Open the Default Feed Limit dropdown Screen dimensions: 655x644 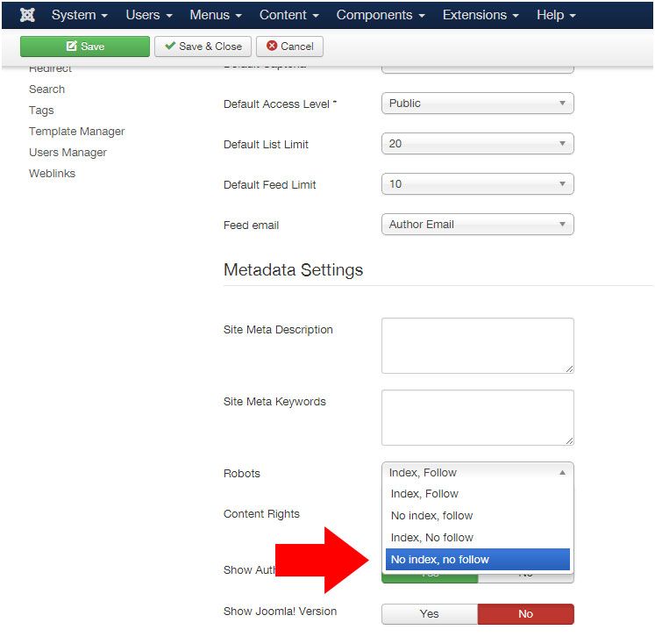(478, 184)
